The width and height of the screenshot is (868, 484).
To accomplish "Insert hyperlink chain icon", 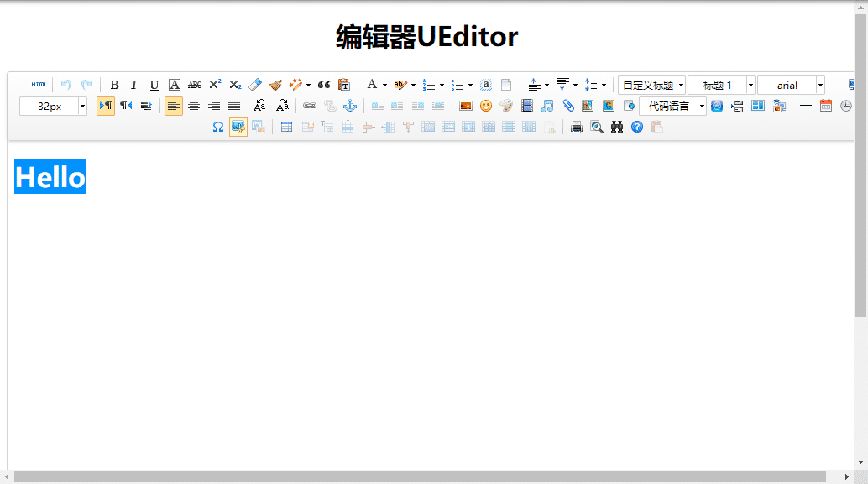I will coord(310,106).
